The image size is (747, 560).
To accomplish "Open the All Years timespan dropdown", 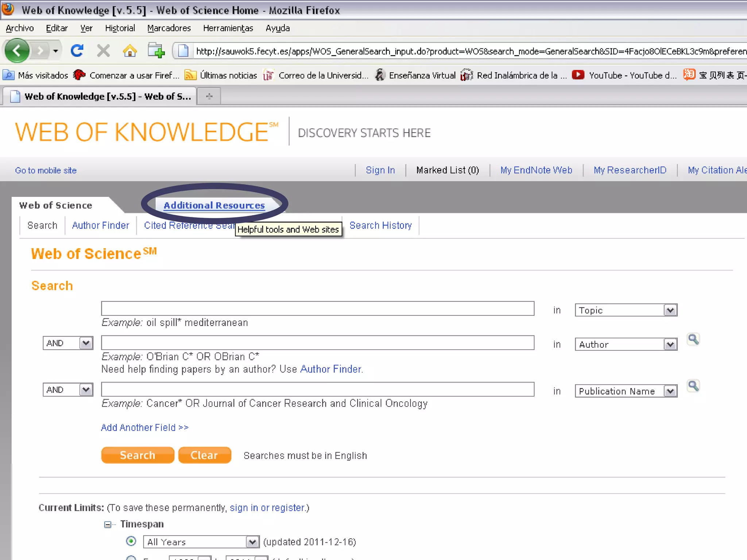I will (252, 542).
